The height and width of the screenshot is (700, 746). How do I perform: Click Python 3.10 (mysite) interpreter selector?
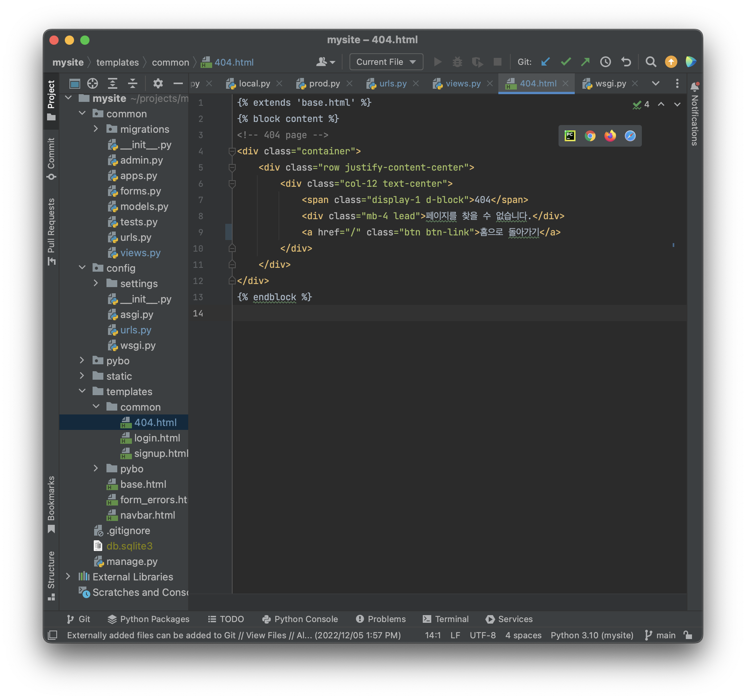pos(592,635)
